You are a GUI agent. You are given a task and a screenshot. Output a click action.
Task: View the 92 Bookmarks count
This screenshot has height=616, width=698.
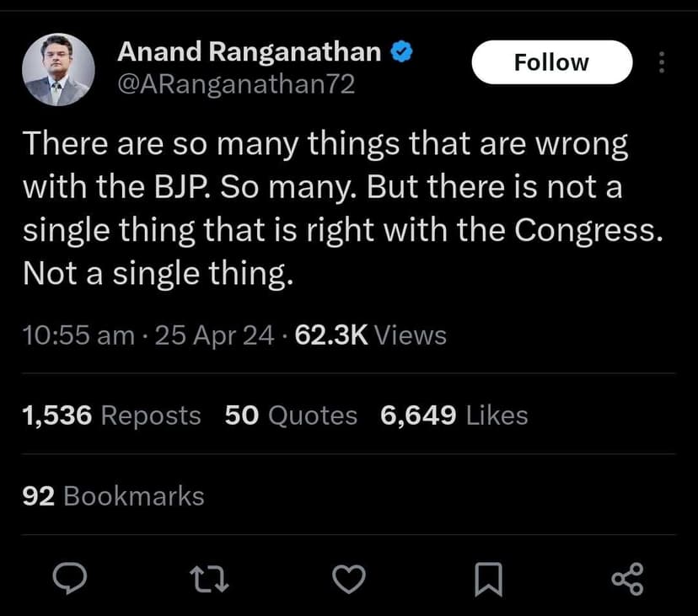[x=113, y=495]
